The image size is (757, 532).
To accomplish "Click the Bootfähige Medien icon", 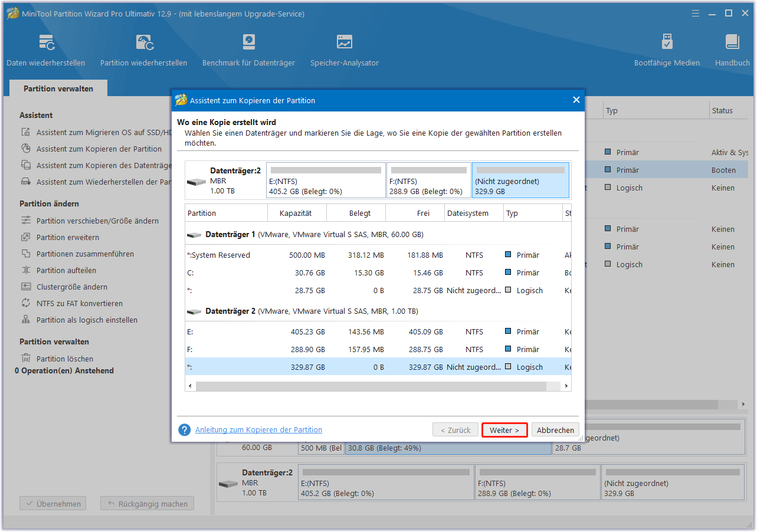I will pyautogui.click(x=667, y=50).
